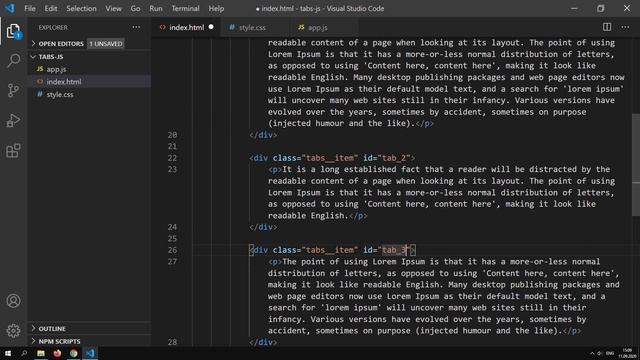Open the Selection menu
This screenshot has height=360, width=640.
pyautogui.click(x=81, y=8)
